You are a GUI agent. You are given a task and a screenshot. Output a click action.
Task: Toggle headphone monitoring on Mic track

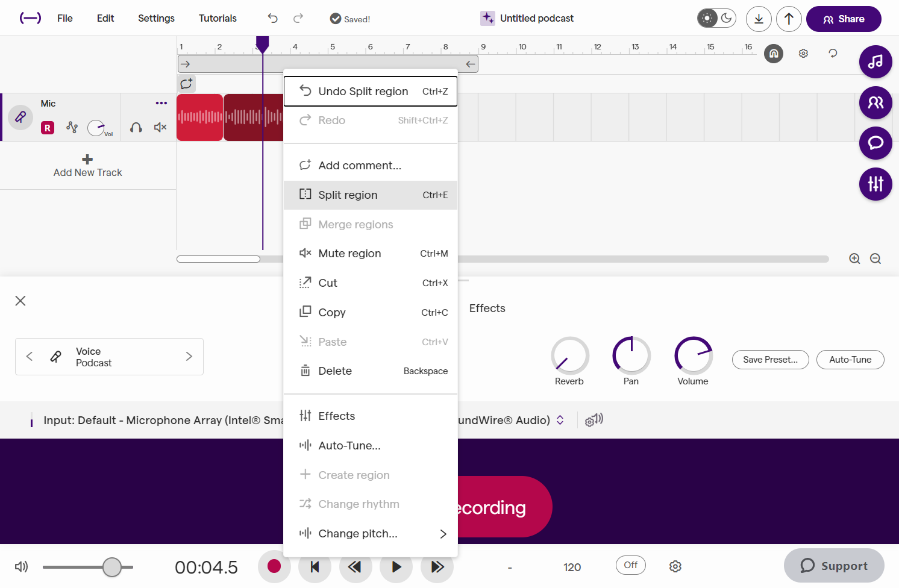pyautogui.click(x=136, y=127)
